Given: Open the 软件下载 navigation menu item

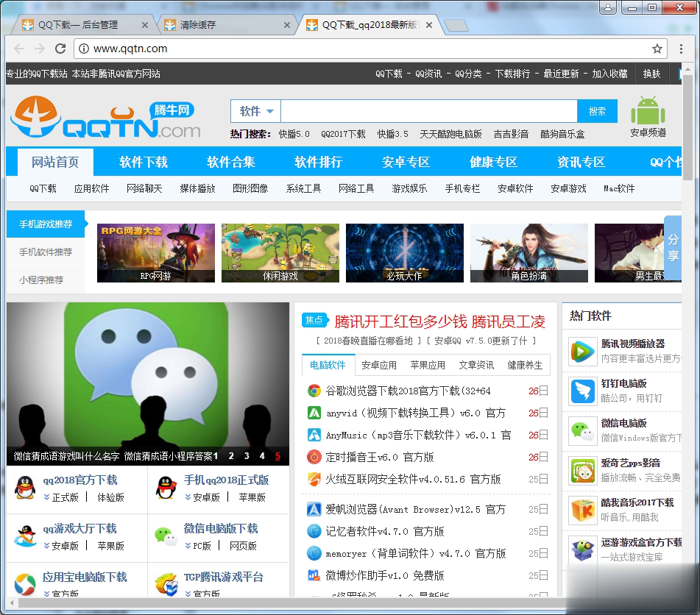Looking at the screenshot, I should coord(144,162).
